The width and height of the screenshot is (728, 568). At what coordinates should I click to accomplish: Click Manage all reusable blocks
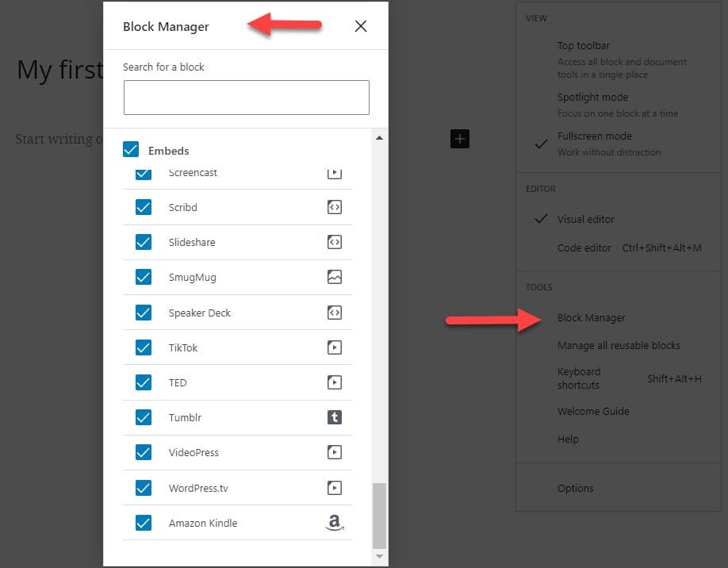619,345
